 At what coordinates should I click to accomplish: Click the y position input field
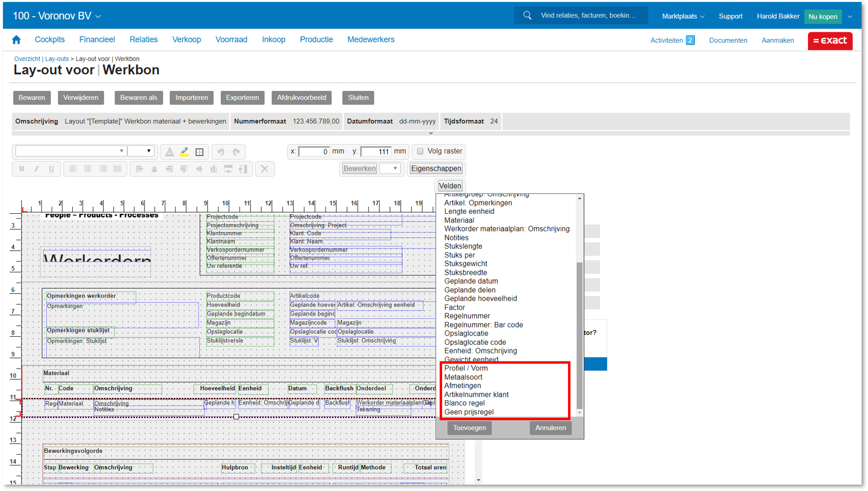pyautogui.click(x=376, y=151)
